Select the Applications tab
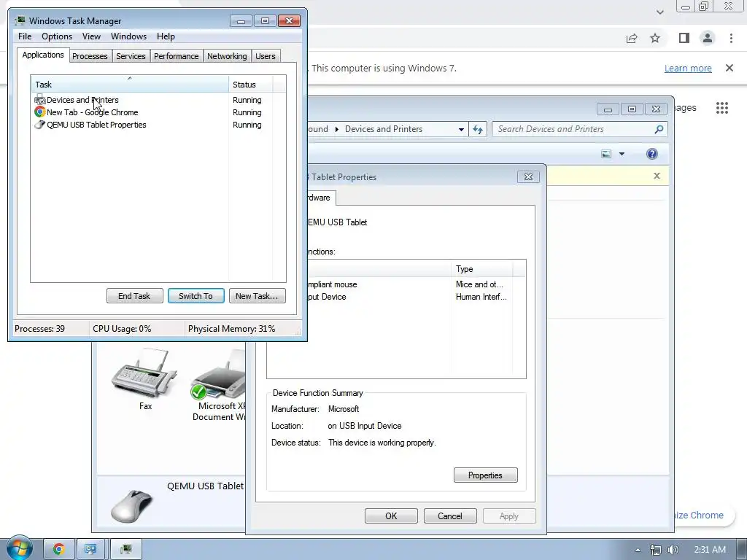 pos(43,55)
